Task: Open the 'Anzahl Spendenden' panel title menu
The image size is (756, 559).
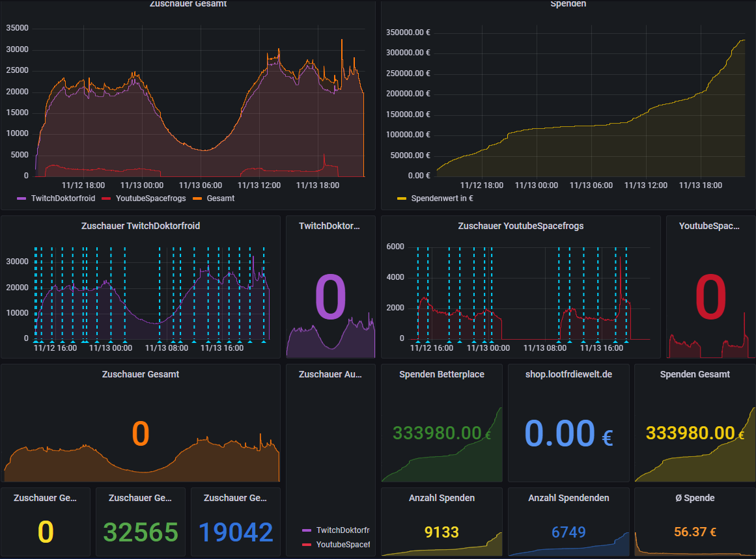Action: 569,498
